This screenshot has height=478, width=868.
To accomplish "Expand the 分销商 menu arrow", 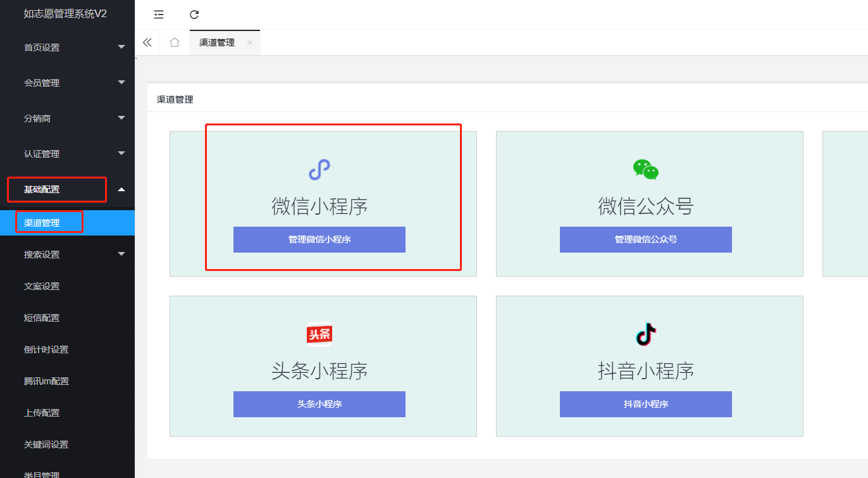I will click(121, 118).
